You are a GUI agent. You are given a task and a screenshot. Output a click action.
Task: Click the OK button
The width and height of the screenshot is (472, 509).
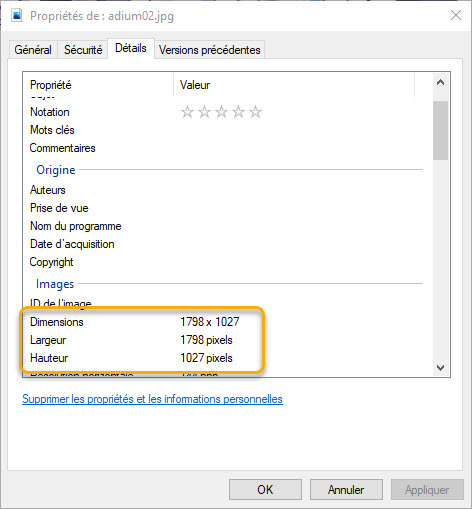[x=265, y=490]
